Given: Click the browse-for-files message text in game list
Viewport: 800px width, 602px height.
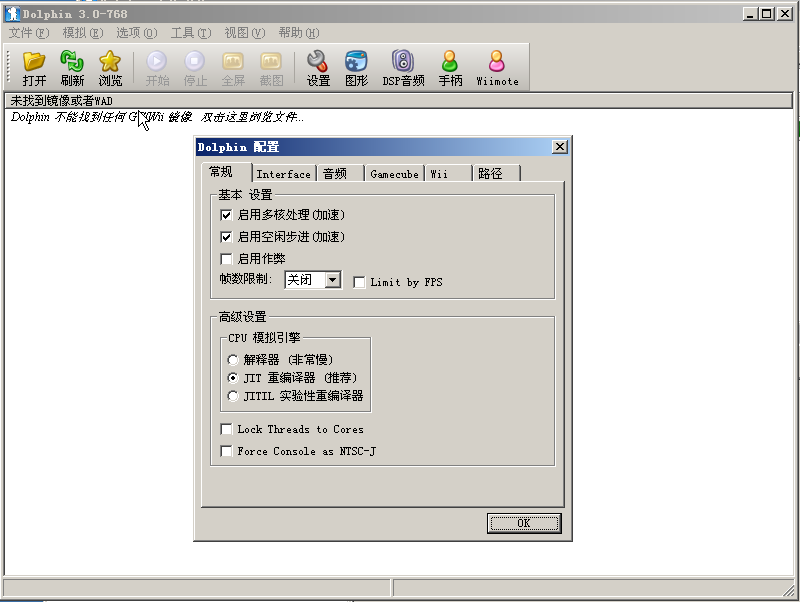Looking at the screenshot, I should pyautogui.click(x=157, y=117).
